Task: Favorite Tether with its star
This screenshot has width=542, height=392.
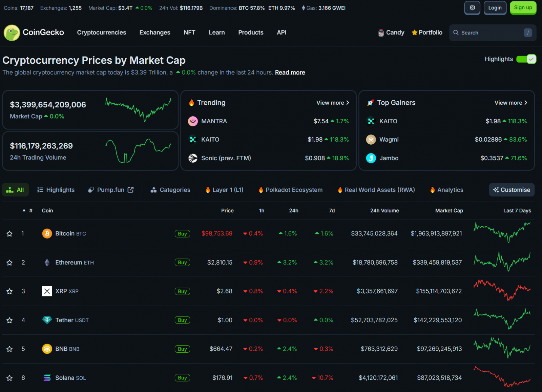Action: click(x=9, y=320)
